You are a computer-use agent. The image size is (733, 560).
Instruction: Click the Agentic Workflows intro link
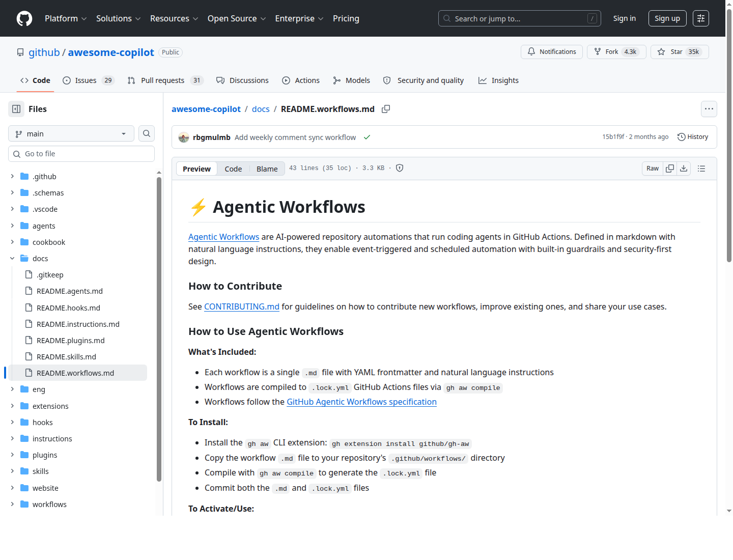tap(224, 237)
